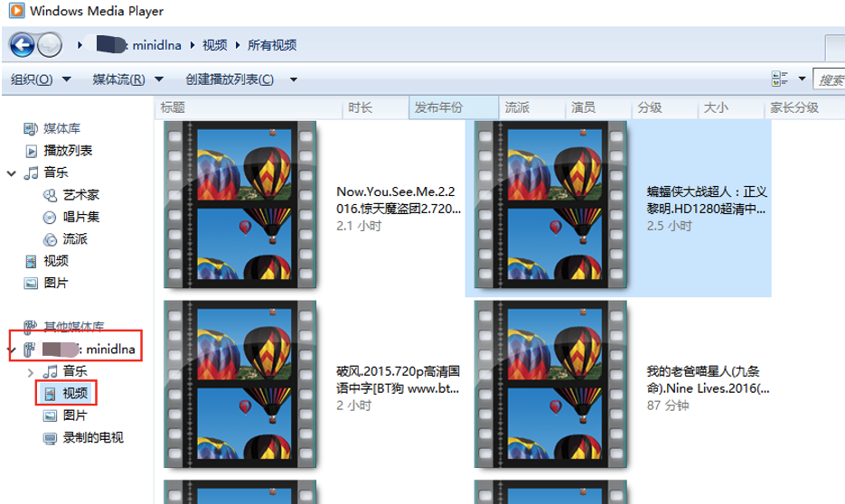Sort by the 发布年份 column header
The width and height of the screenshot is (845, 504).
coord(454,107)
